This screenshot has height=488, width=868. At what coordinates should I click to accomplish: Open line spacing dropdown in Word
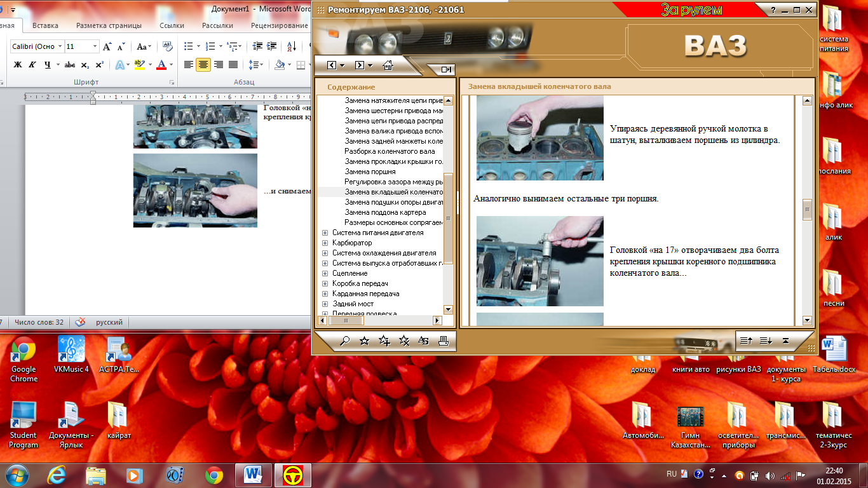(257, 65)
